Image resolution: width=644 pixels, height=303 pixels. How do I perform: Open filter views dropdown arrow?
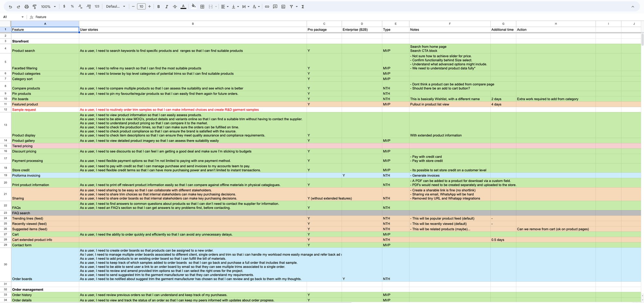pyautogui.click(x=297, y=6)
